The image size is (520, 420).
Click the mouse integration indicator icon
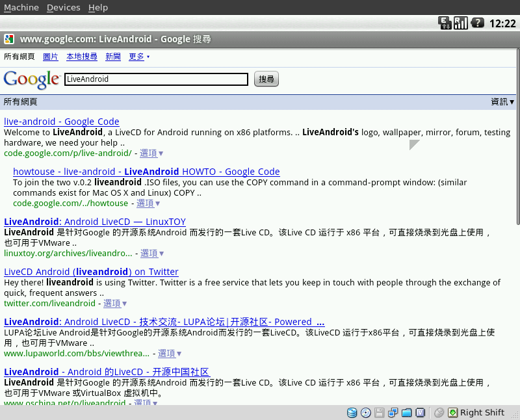click(439, 412)
